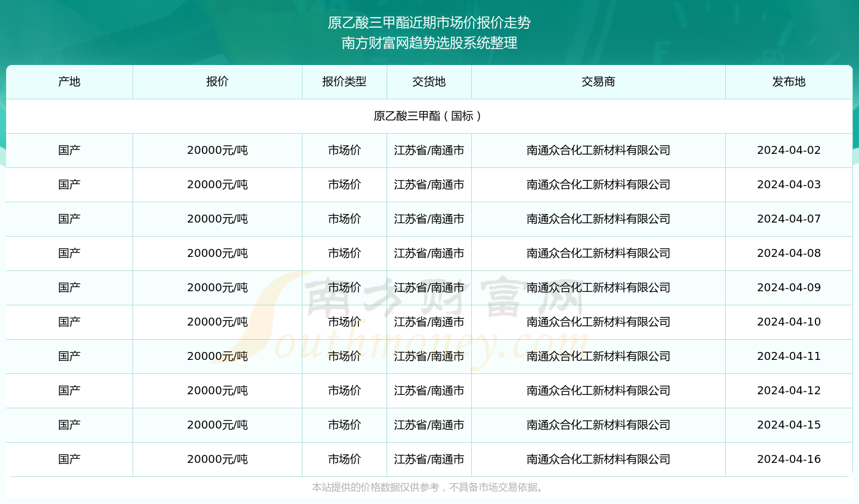Click 20000元/吨 price in 2024-04-07 row

(217, 219)
